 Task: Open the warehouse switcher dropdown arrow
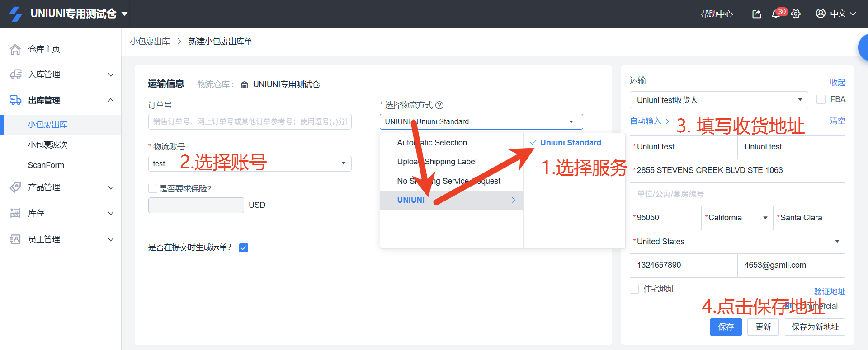tap(124, 14)
